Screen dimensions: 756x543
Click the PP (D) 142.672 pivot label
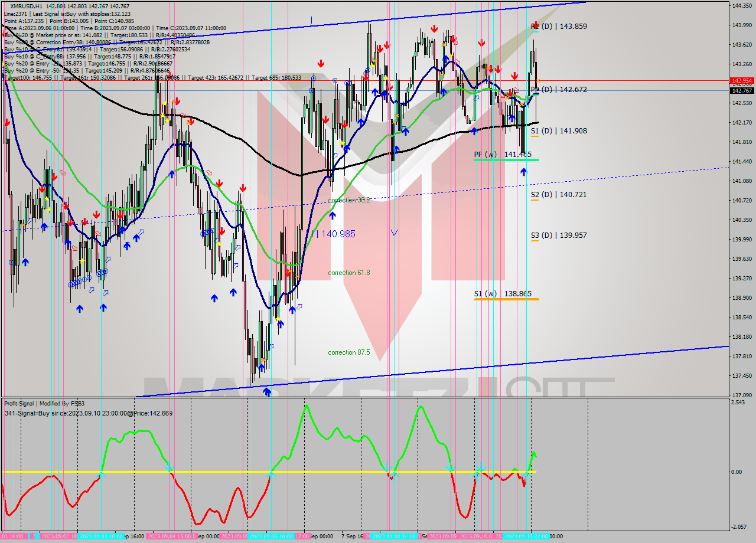(559, 90)
